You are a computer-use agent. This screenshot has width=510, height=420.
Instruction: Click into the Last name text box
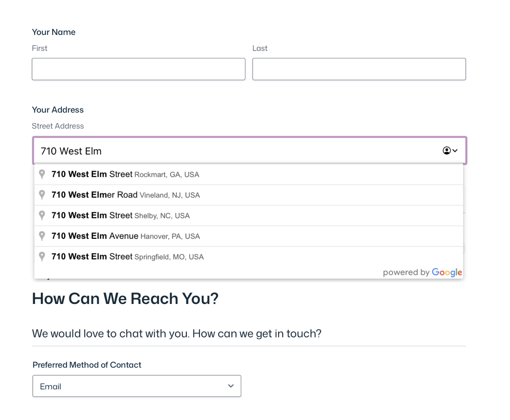point(359,69)
